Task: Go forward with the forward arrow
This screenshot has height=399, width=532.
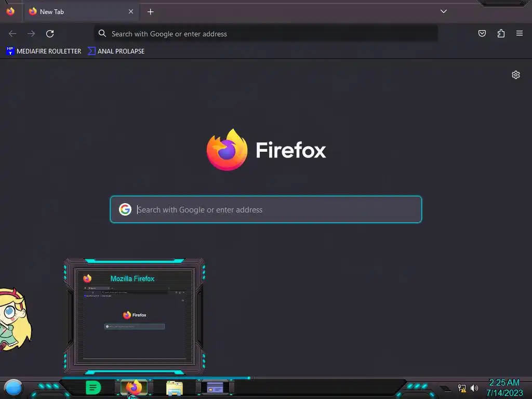Action: coord(31,34)
